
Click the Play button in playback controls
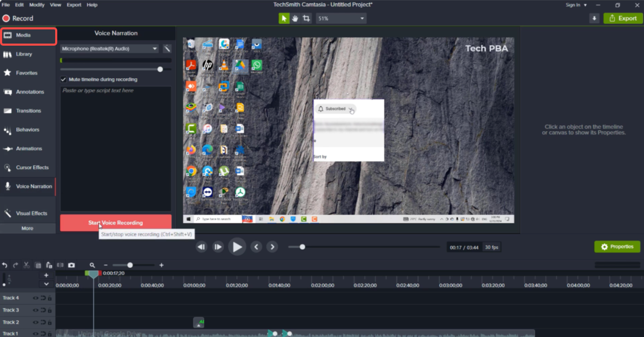point(237,246)
